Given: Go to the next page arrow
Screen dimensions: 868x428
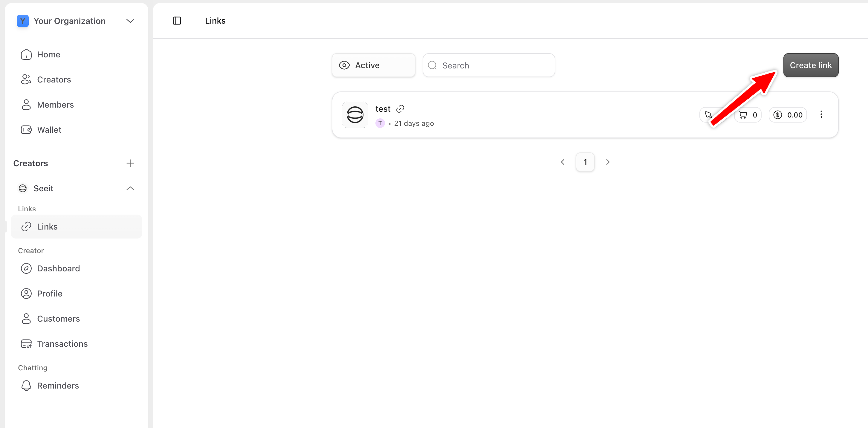Looking at the screenshot, I should coord(608,162).
